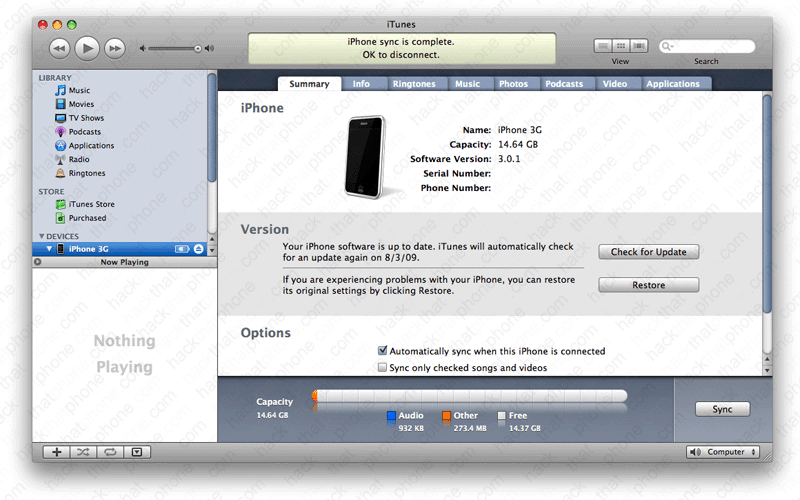Click the Sync button
This screenshot has height=500, width=800.
(722, 409)
